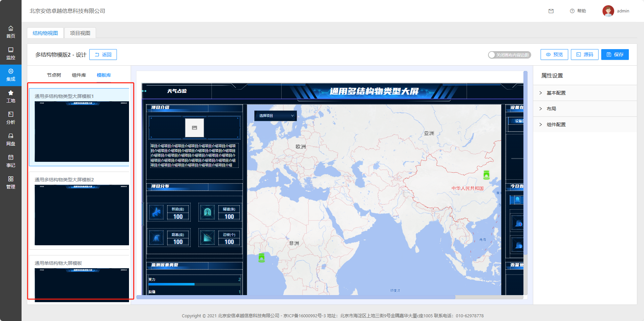Open the 网盘 net disk icon

(11, 136)
